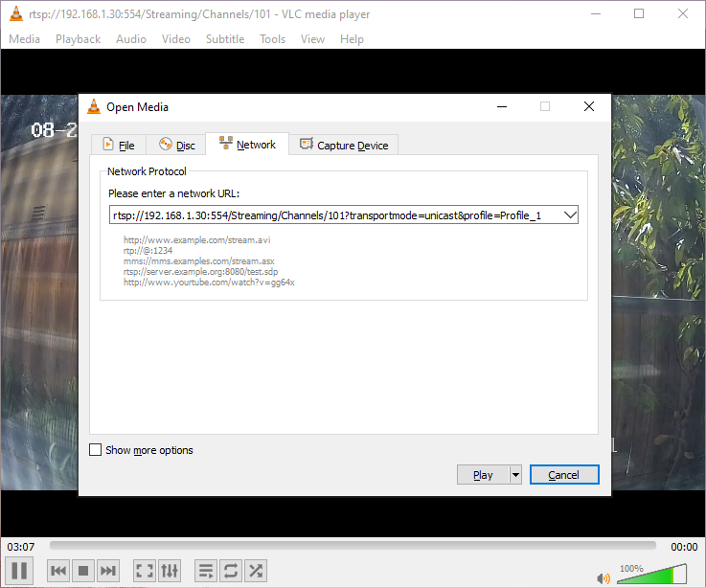This screenshot has height=588, width=706.
Task: Click example URL rtp://@:1234 text
Action: (x=148, y=250)
